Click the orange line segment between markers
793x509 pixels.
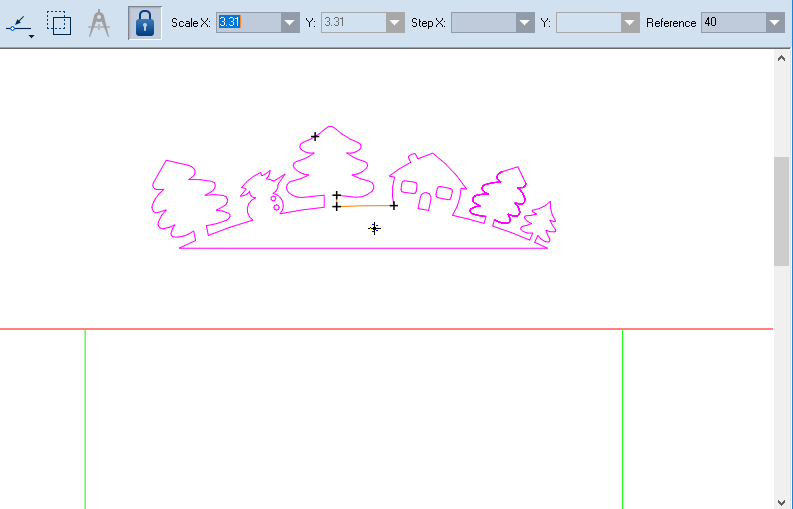tap(365, 206)
